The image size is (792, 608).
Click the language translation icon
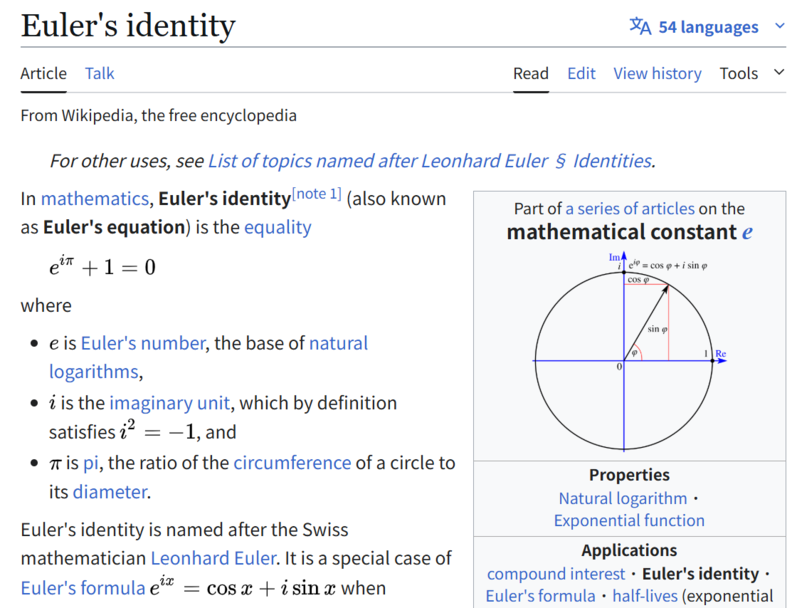[640, 26]
